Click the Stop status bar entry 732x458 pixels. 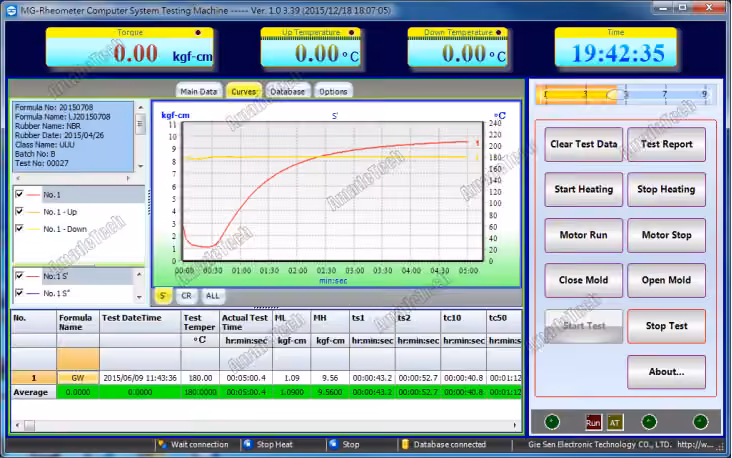coord(351,444)
